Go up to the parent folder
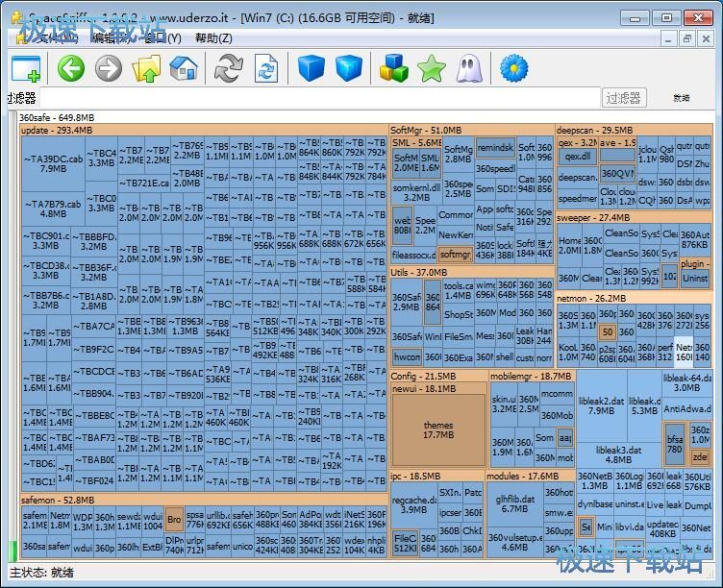Viewport: 723px width, 588px height. (x=146, y=68)
